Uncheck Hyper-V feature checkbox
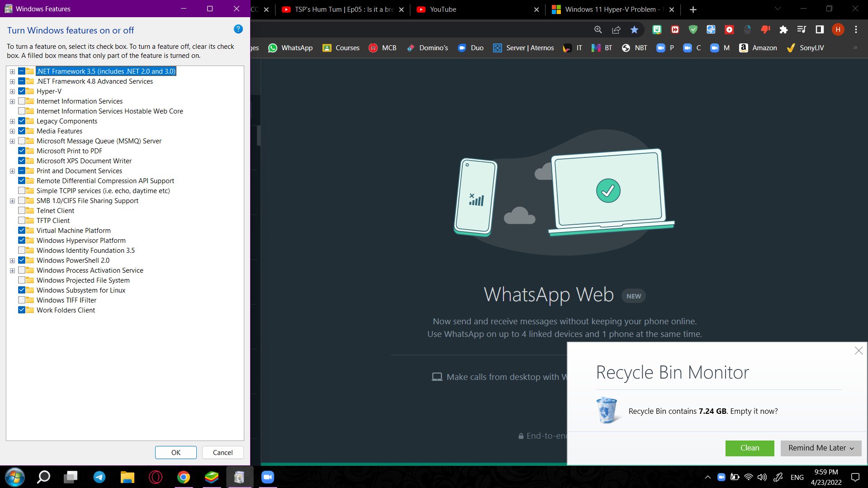The height and width of the screenshot is (488, 868). coord(22,91)
